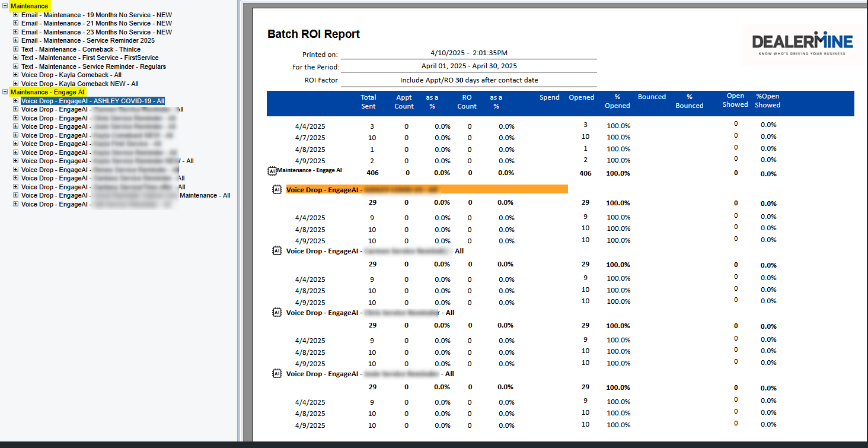Click the Batch ROI Report title
This screenshot has width=868, height=448.
pos(314,34)
